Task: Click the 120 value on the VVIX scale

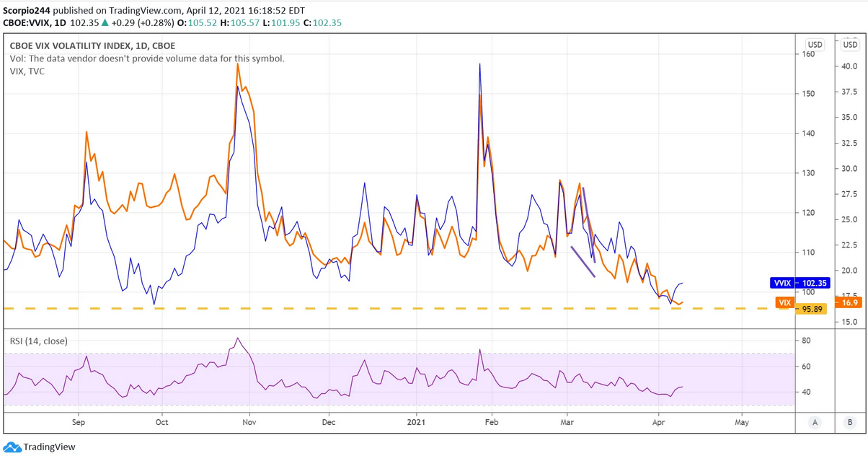Action: [x=808, y=213]
